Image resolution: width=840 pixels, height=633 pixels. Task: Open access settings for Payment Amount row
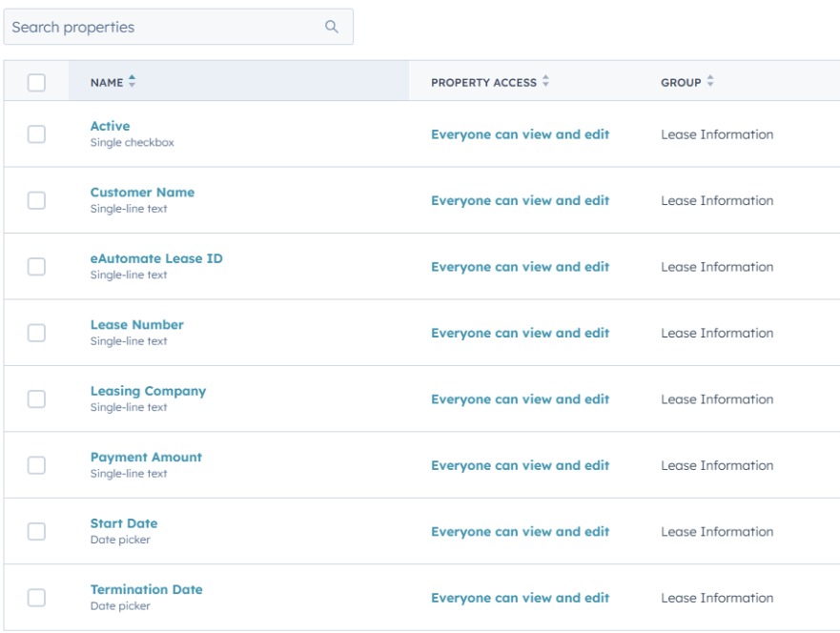(x=521, y=465)
